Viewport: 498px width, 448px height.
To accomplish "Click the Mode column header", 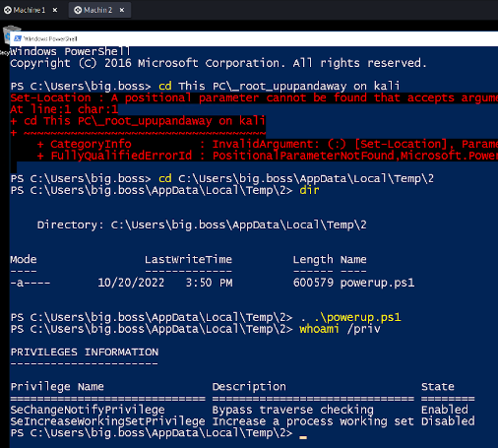I will 24,259.
